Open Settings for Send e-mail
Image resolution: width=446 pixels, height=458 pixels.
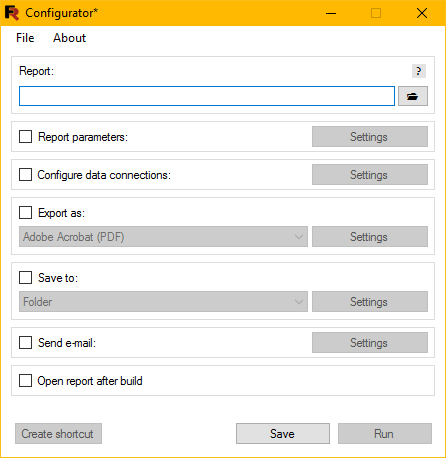tap(370, 342)
